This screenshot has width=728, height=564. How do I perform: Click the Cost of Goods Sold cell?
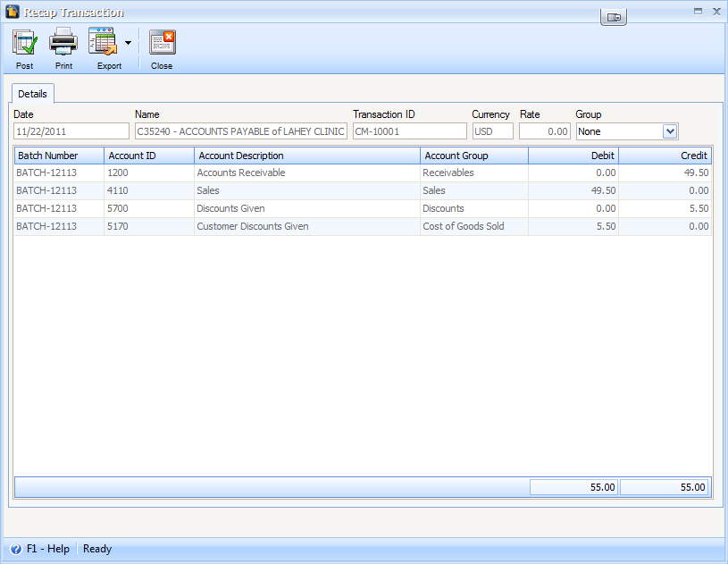point(474,226)
